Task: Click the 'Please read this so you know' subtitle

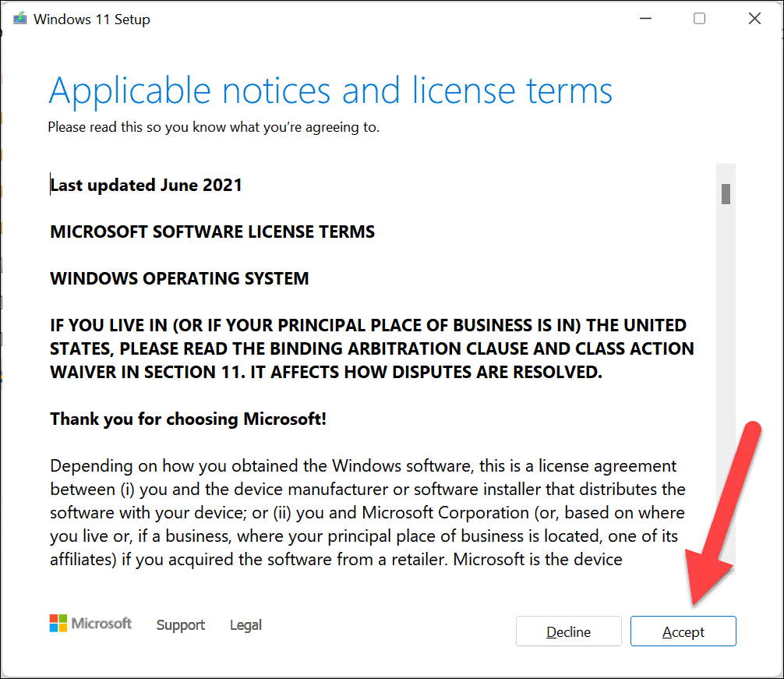Action: [214, 127]
